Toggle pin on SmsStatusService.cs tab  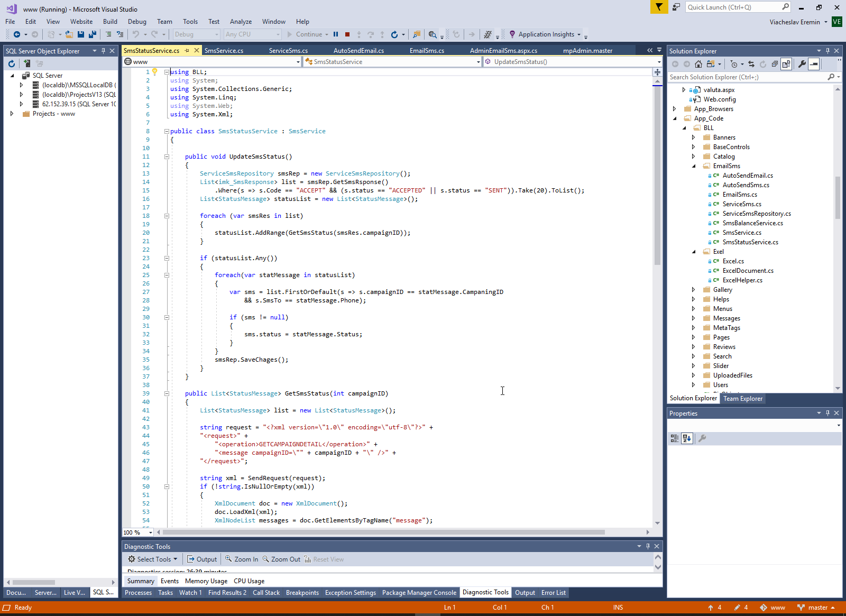coord(187,51)
